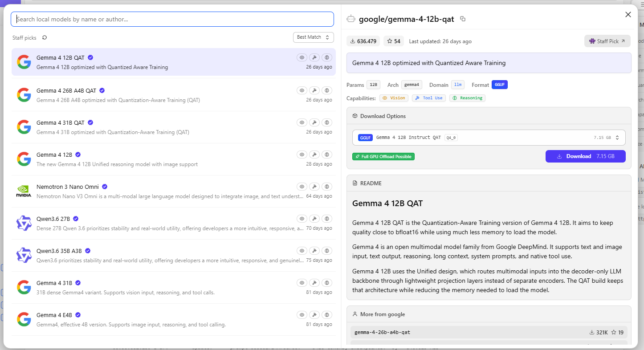Click the download count badge 636.479
Viewport: 644px width, 350px height.
[363, 41]
